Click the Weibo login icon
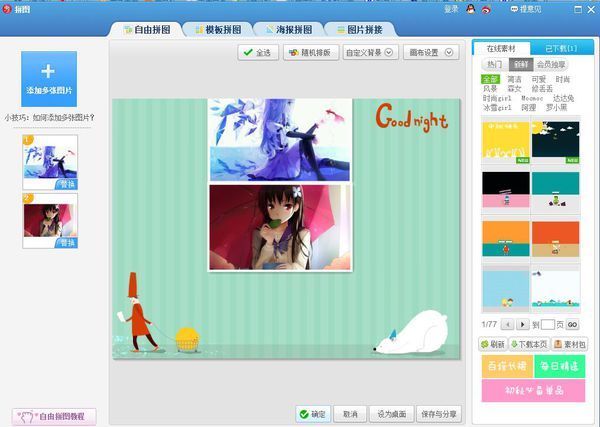This screenshot has height=427, width=600. click(486, 9)
